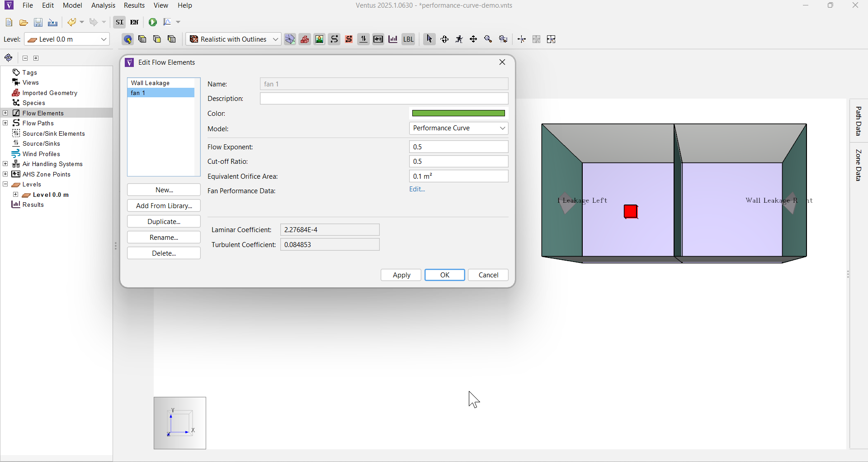Click the snap crosshair toolbar icon
Screen dimensions: 868x462
coord(522,39)
